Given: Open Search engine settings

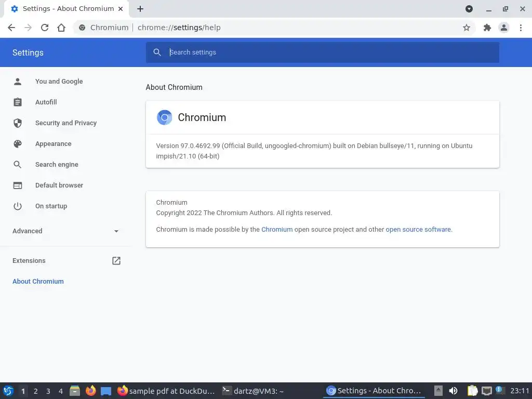Looking at the screenshot, I should coord(57,165).
